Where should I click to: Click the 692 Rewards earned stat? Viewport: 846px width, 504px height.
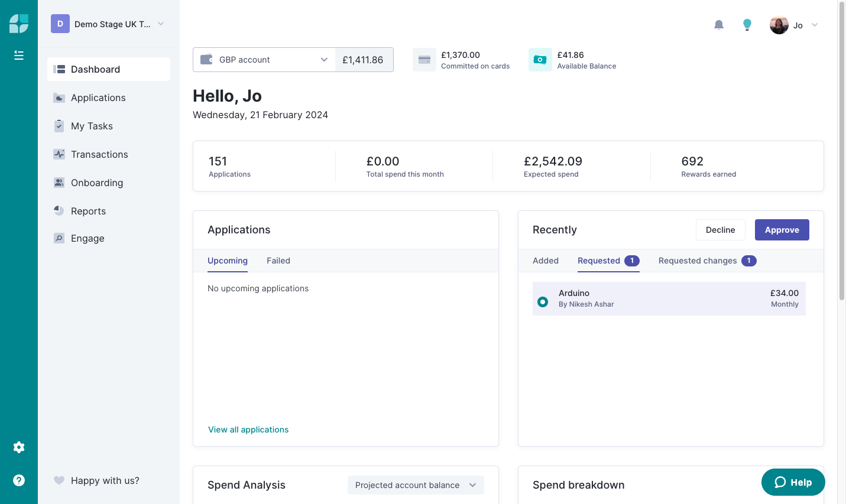[x=709, y=166]
